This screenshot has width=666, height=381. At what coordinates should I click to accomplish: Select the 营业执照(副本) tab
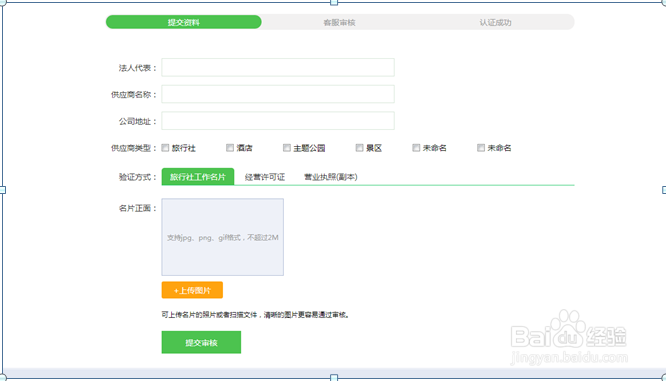click(x=330, y=177)
